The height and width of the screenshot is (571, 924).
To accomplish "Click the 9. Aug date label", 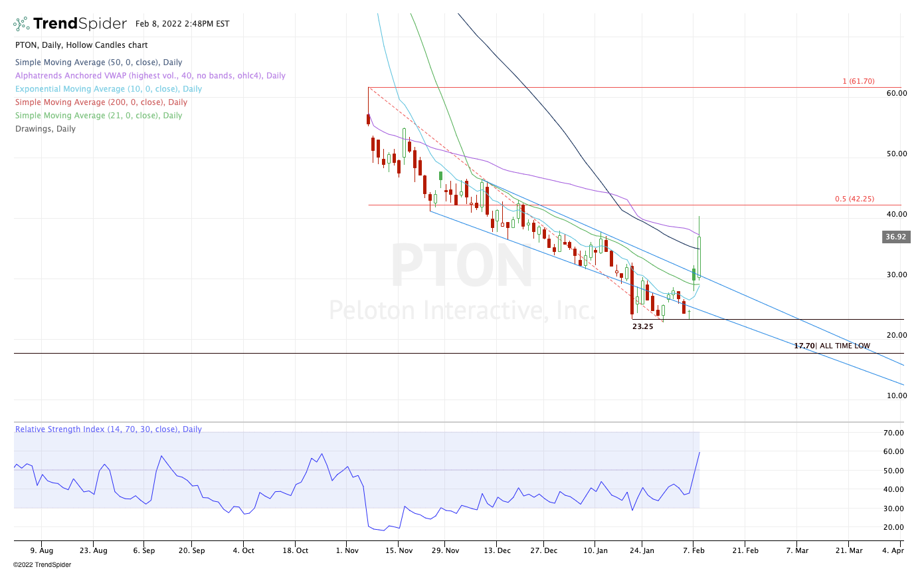I will pyautogui.click(x=41, y=550).
